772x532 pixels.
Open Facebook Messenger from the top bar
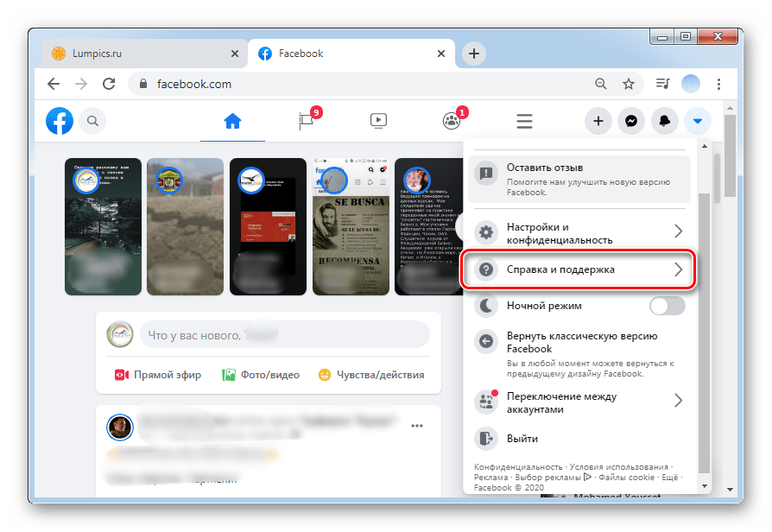point(631,121)
